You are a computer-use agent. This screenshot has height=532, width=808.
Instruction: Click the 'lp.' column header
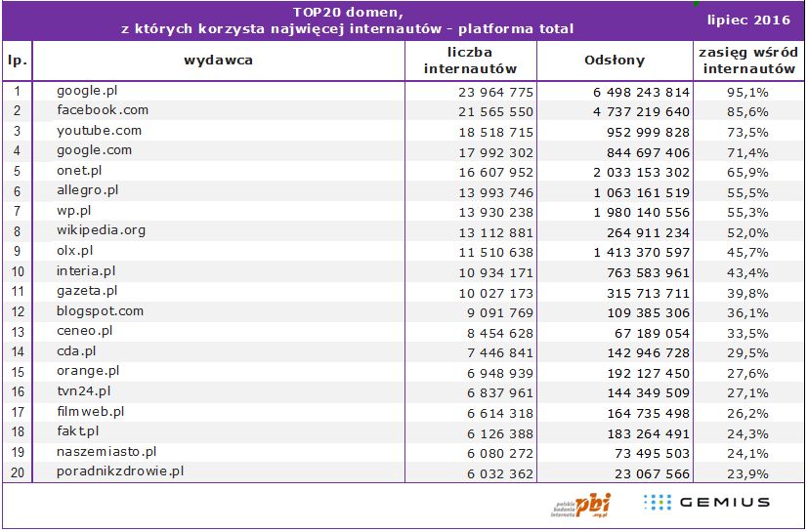[x=17, y=61]
